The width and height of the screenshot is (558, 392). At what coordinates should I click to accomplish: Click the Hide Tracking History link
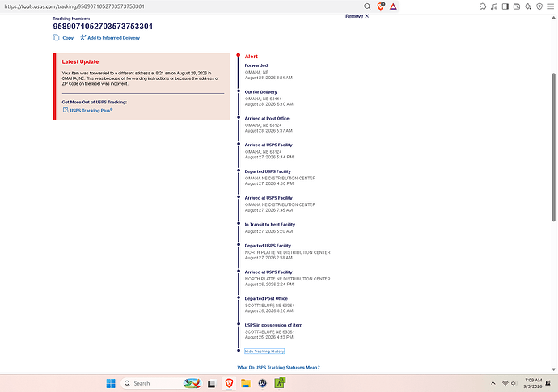coord(264,352)
